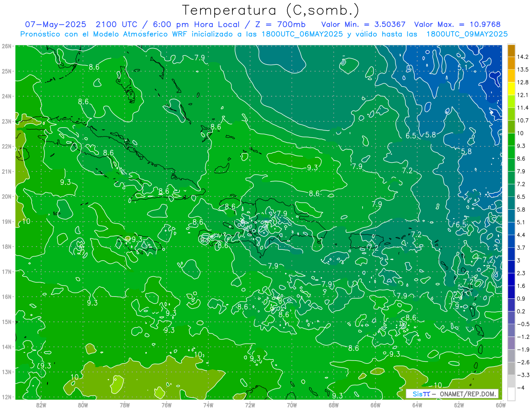
Task: Click the SisTT ONAMET/REP.DOM. logo box
Action: point(452,394)
